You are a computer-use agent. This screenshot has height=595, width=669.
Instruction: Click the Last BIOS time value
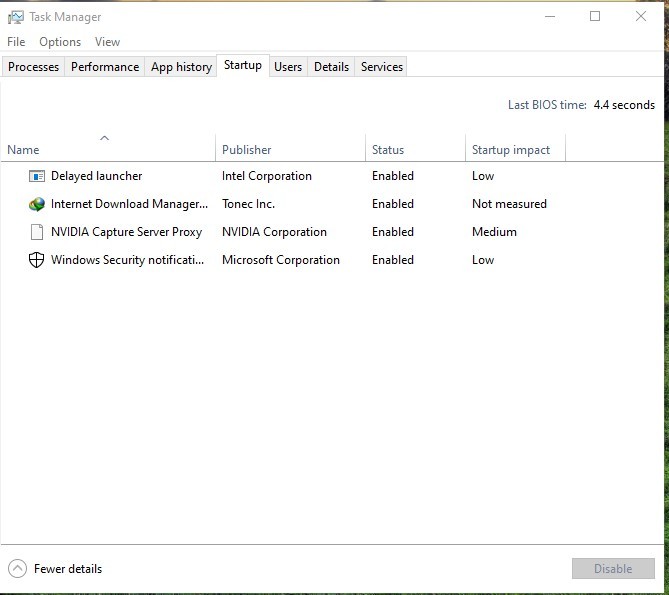(x=624, y=105)
